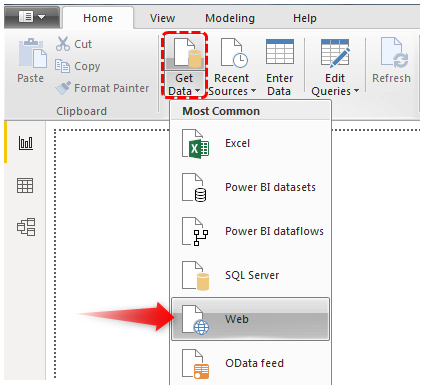
Task: Choose SQL Server data source
Action: [x=250, y=275]
